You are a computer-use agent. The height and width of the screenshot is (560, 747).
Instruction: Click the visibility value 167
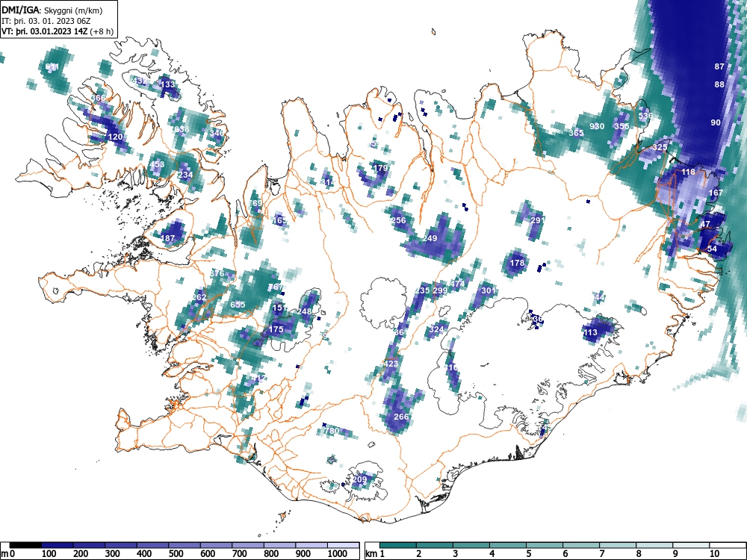(x=716, y=193)
